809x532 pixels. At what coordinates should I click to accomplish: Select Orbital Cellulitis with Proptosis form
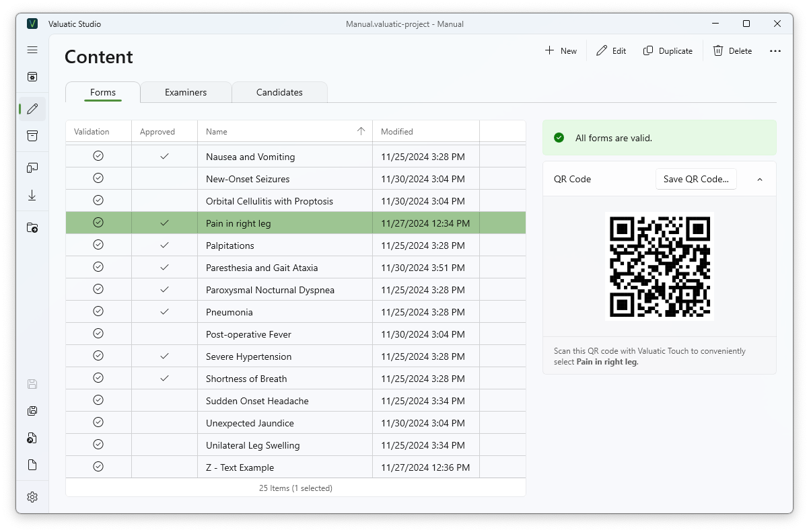[x=269, y=201]
